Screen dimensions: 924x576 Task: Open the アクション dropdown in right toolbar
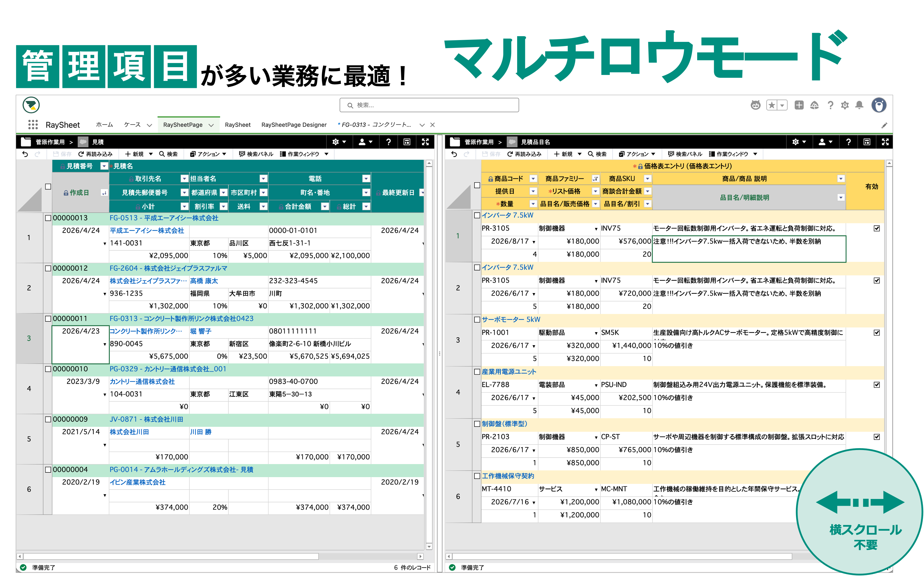click(637, 154)
